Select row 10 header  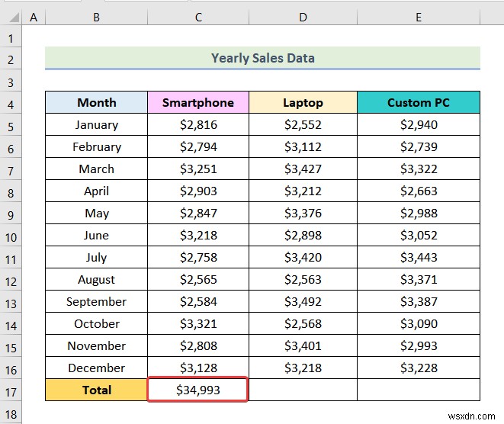[11, 236]
